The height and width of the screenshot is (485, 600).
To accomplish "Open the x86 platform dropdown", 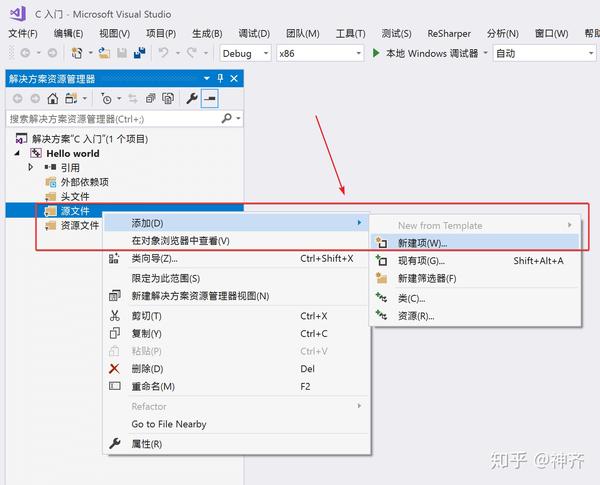I will click(320, 53).
